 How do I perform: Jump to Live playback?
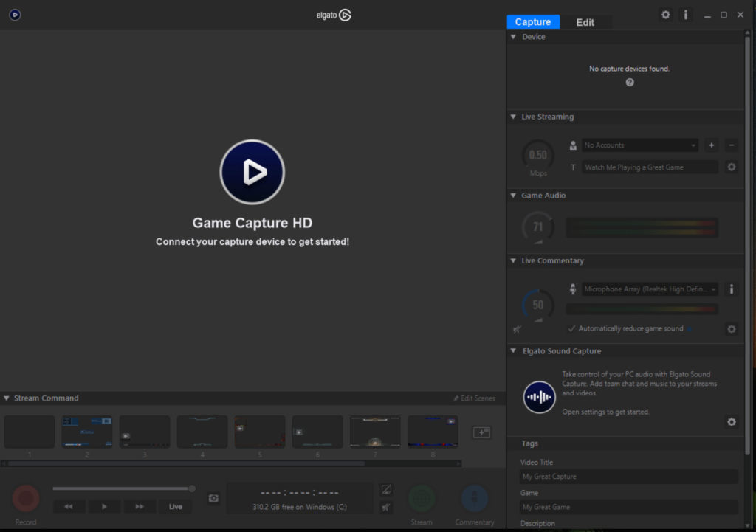176,506
